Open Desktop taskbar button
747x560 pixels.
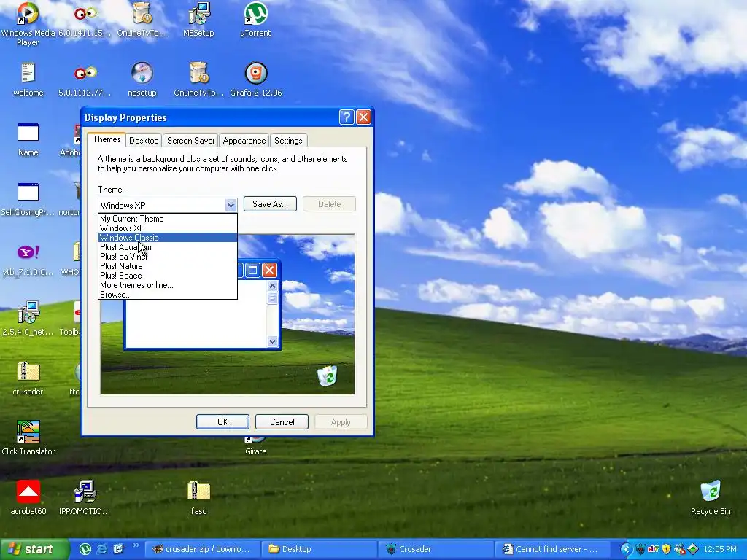[320, 549]
